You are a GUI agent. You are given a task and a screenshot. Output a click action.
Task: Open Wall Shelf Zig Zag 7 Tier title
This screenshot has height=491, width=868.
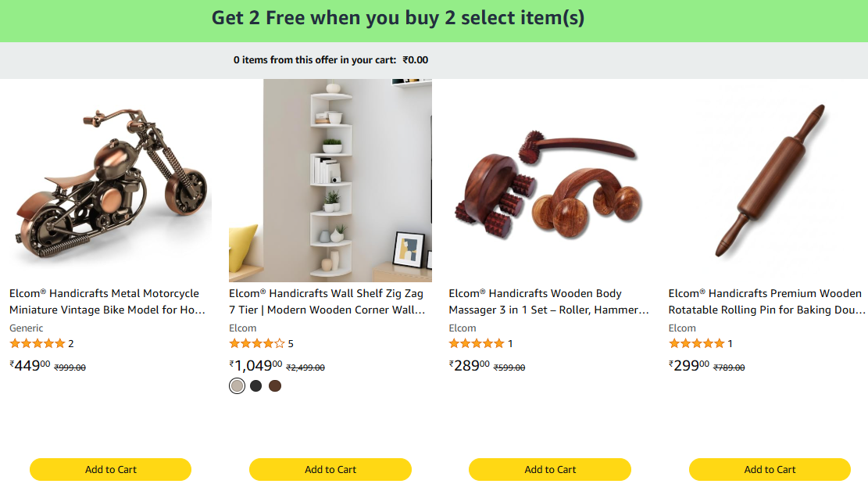point(327,302)
